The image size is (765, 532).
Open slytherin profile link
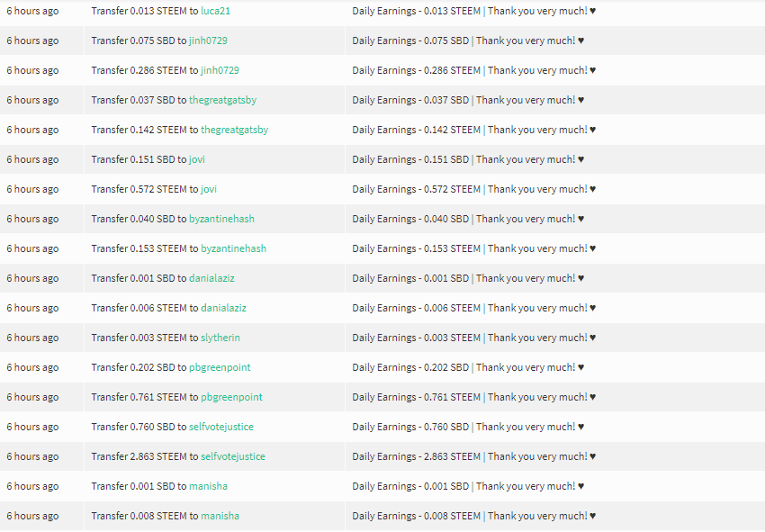220,338
